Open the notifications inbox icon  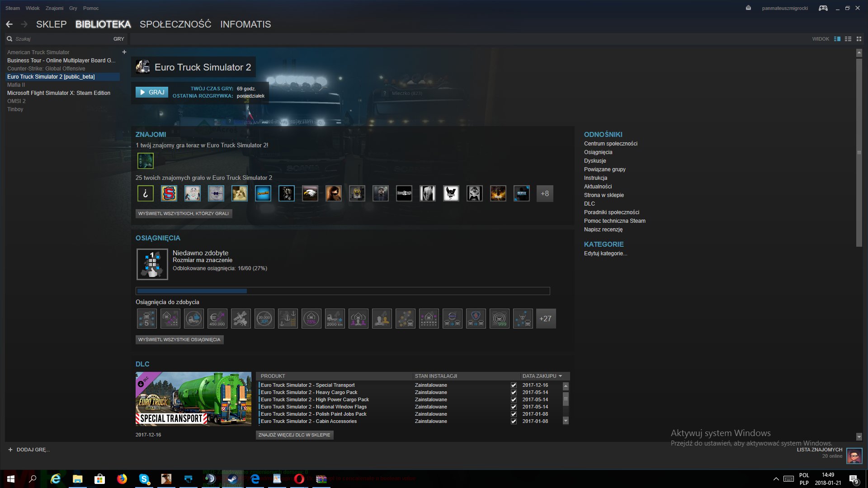pos(748,8)
